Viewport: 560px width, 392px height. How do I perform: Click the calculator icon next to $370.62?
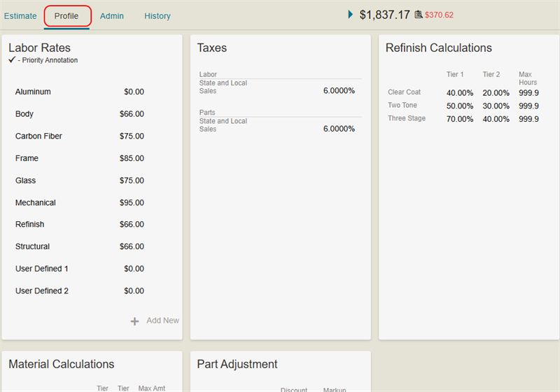coord(419,15)
